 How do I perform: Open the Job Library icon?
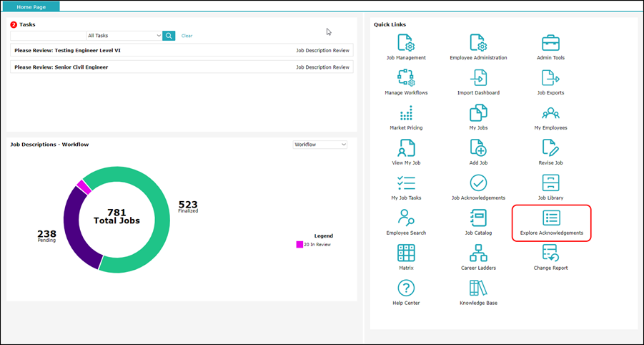pos(550,183)
